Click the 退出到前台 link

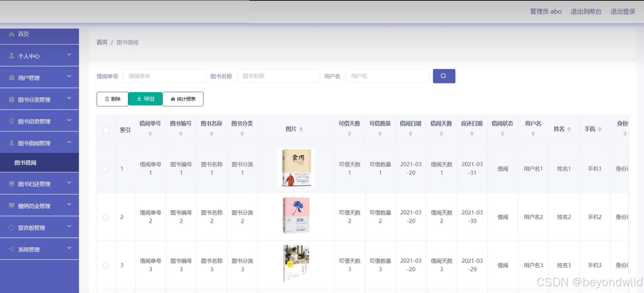(586, 12)
